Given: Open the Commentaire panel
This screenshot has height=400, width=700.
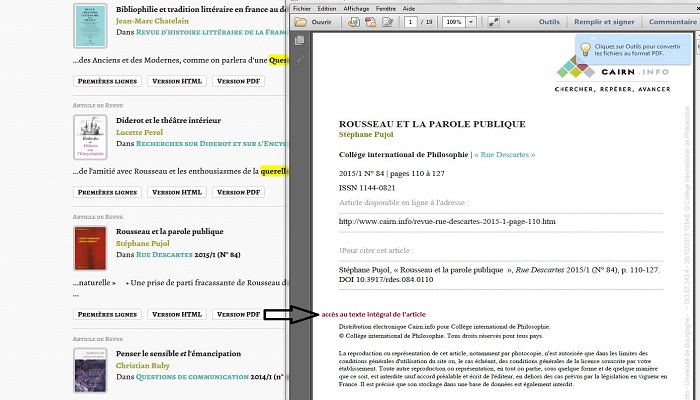Looking at the screenshot, I should click(x=672, y=21).
